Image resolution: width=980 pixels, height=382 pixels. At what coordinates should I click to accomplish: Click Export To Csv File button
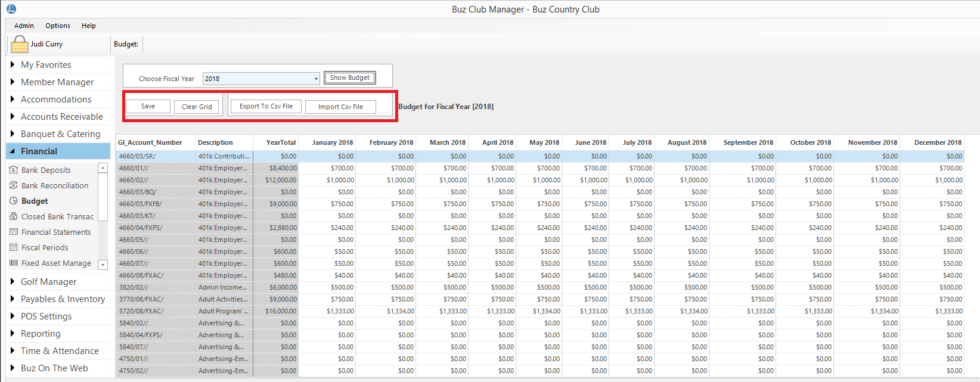coord(266,107)
